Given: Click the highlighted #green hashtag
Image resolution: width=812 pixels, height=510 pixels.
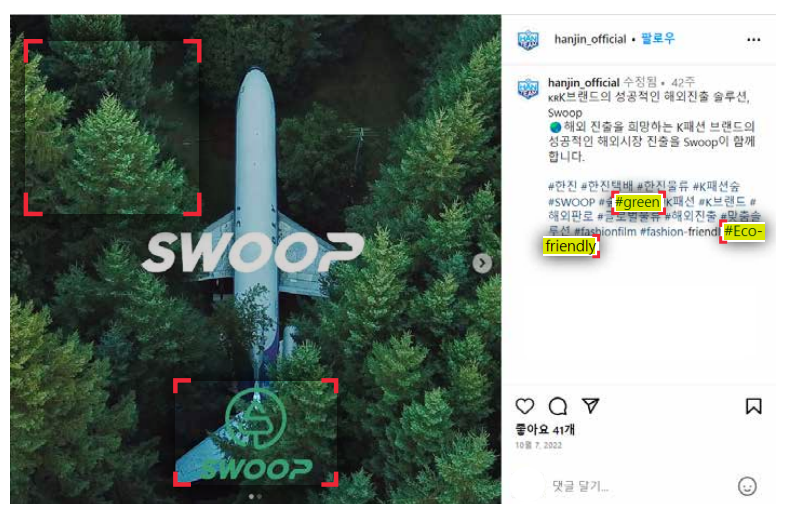Looking at the screenshot, I should tap(637, 202).
